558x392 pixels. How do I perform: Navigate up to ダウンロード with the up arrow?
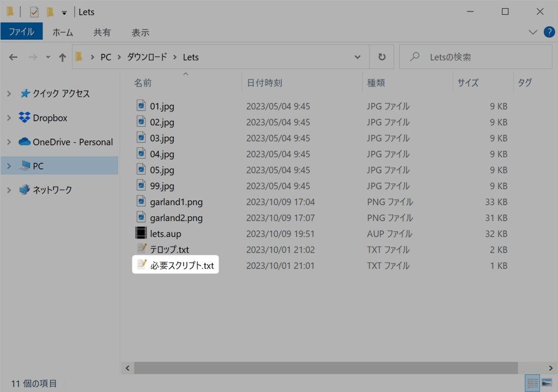click(62, 57)
